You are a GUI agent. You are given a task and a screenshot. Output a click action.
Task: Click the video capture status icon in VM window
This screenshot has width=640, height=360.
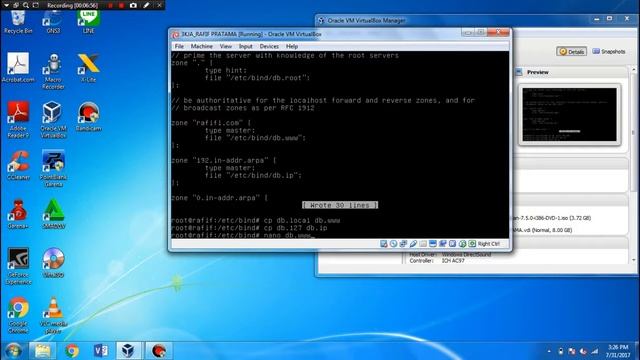click(x=442, y=244)
